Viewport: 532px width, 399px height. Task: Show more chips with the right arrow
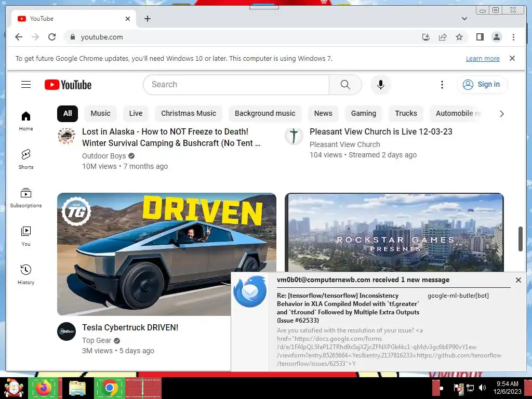(x=502, y=114)
